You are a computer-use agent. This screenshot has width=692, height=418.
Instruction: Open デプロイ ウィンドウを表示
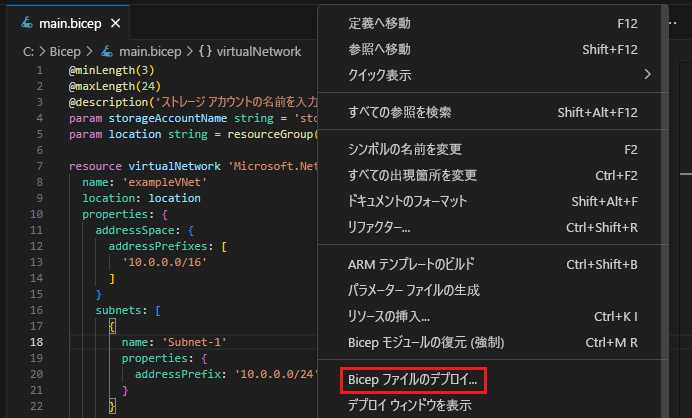click(409, 405)
